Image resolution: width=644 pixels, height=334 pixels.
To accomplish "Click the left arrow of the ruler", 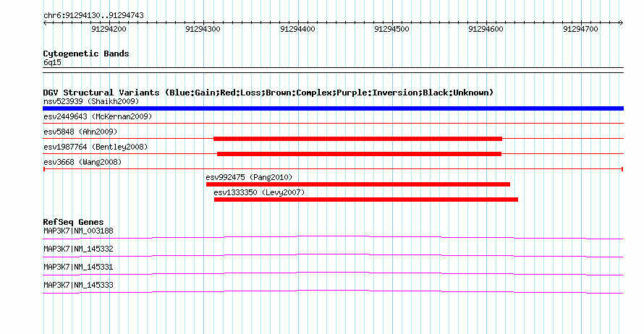I will [x=45, y=23].
